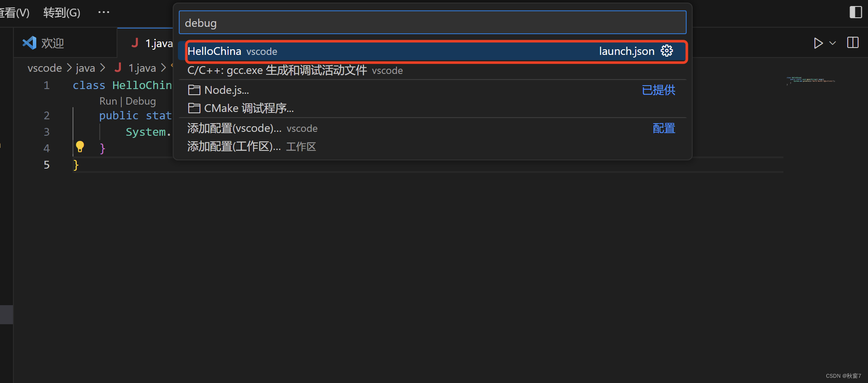The height and width of the screenshot is (383, 868).
Task: Toggle the panel layout button in the top-right corner
Action: (x=855, y=12)
